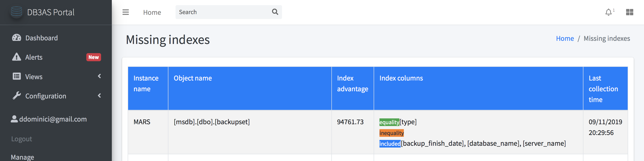Click Logout in the sidebar
644x161 pixels.
pyautogui.click(x=21, y=139)
